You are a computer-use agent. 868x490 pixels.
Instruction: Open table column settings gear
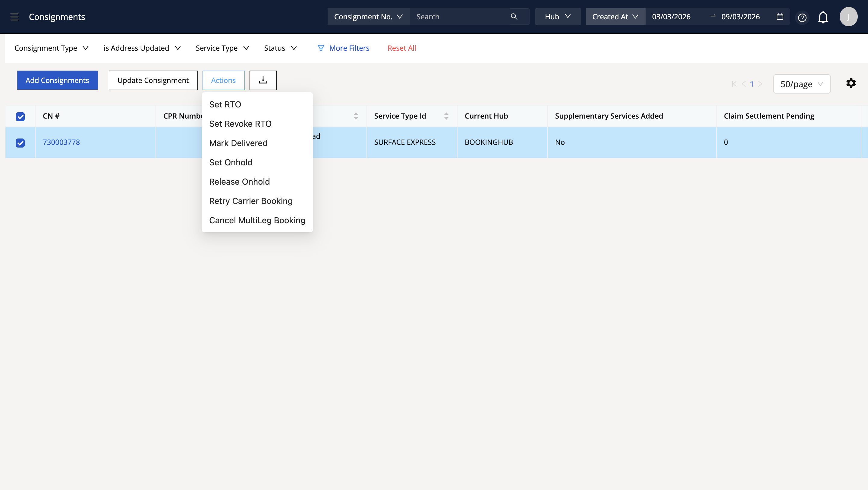(851, 83)
